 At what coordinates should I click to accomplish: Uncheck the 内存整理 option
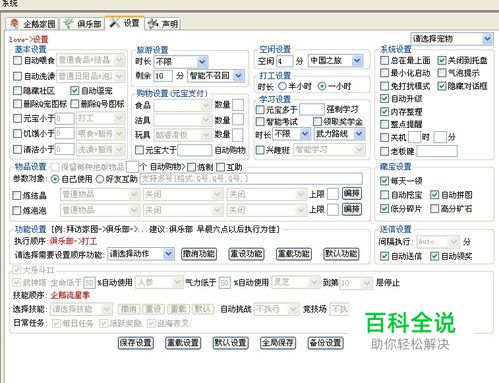384,112
